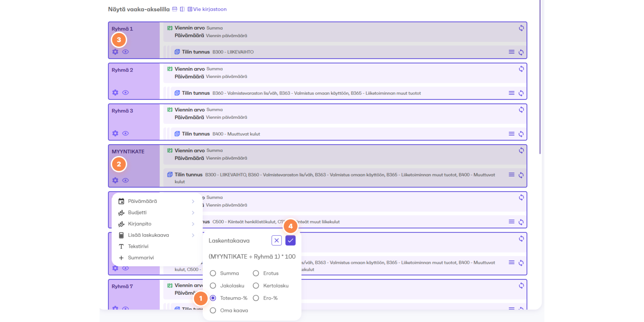Click the formula field (MYYNTIKATE ÷ Ryhmä 1) * 100
The image size is (644, 322).
[252, 257]
